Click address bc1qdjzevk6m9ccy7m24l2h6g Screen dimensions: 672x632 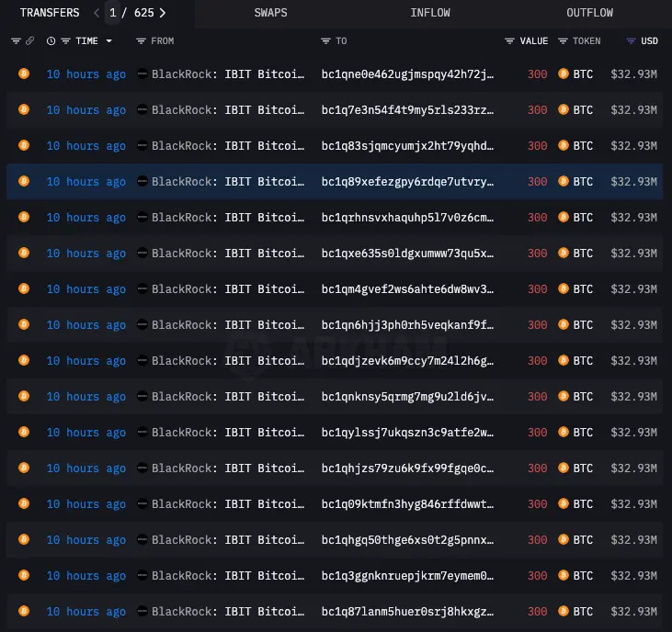[407, 361]
